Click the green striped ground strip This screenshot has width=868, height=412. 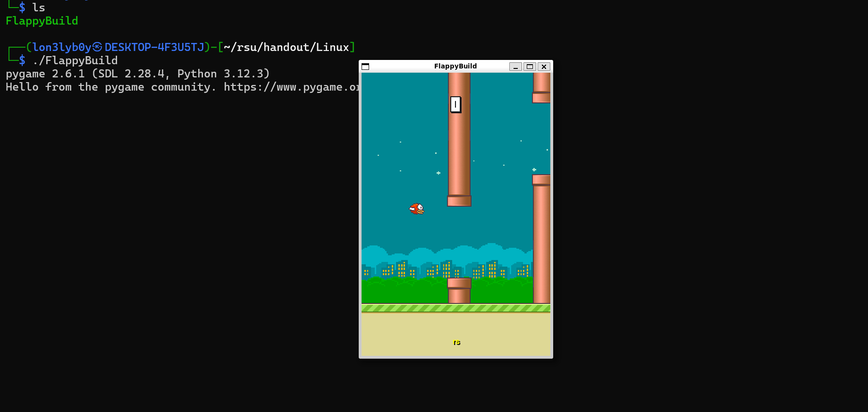[455, 308]
